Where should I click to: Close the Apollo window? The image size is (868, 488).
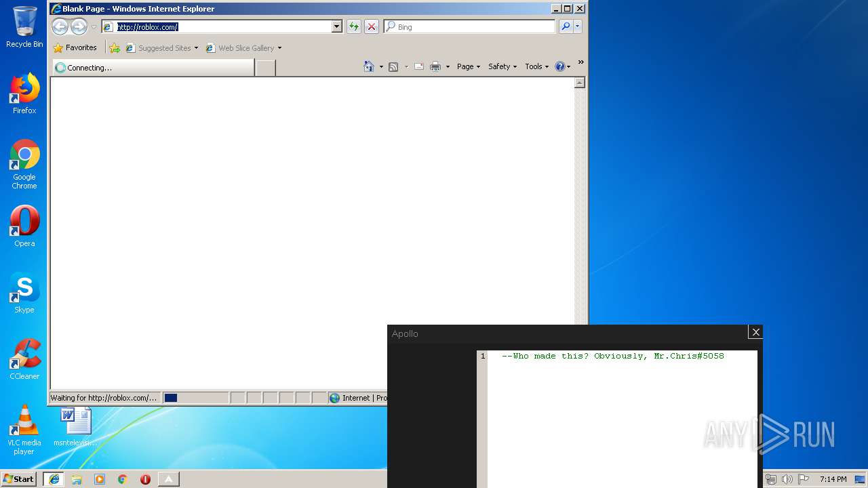(x=755, y=331)
